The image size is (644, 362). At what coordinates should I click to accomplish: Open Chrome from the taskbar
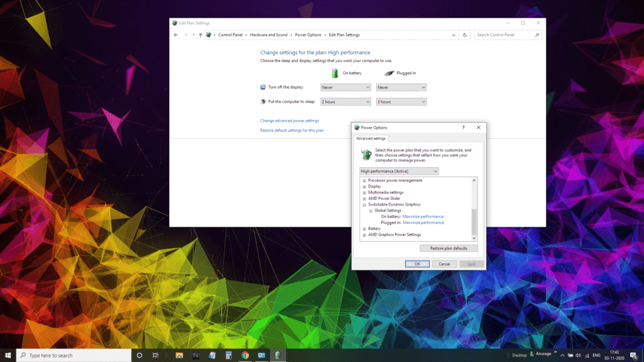pos(245,356)
